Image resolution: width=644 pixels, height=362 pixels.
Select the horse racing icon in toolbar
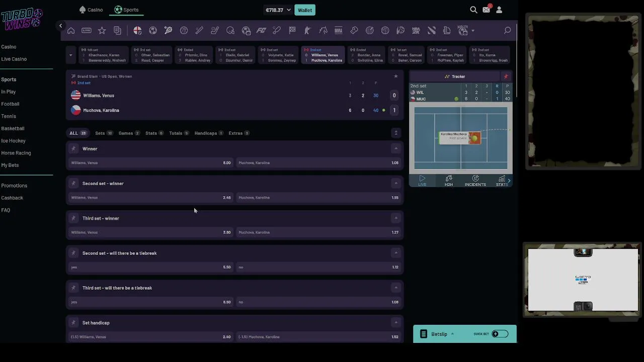point(323,31)
